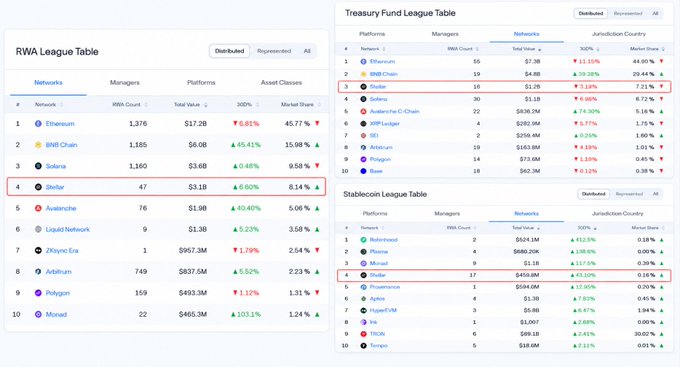Select Represented in RWA League Table toggle
Image resolution: width=680 pixels, height=367 pixels.
tap(274, 51)
